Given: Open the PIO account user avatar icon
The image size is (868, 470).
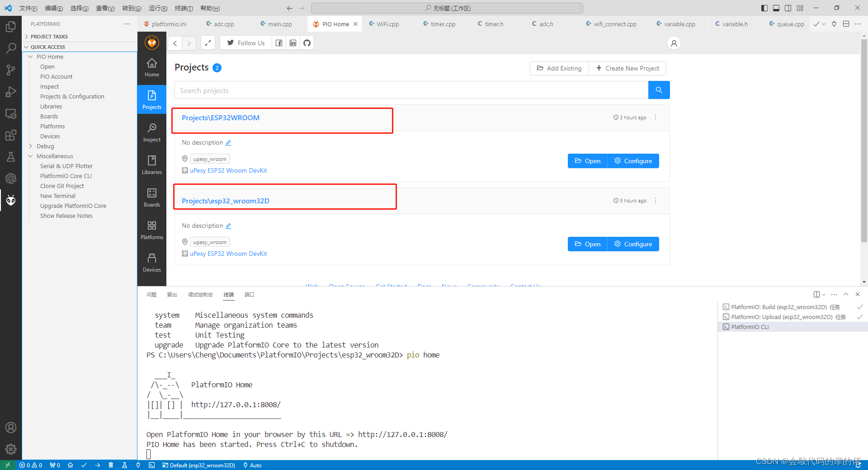Looking at the screenshot, I should click(x=674, y=43).
